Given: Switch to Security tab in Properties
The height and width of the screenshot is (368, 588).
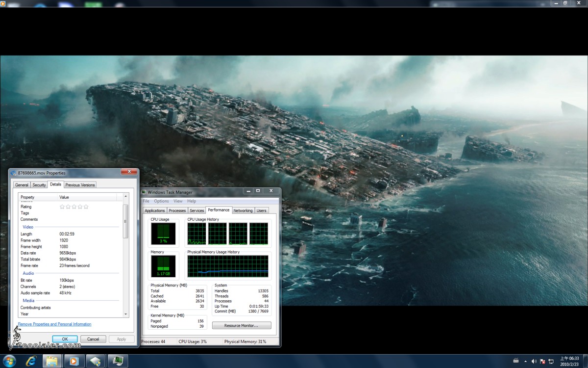Looking at the screenshot, I should pyautogui.click(x=39, y=185).
